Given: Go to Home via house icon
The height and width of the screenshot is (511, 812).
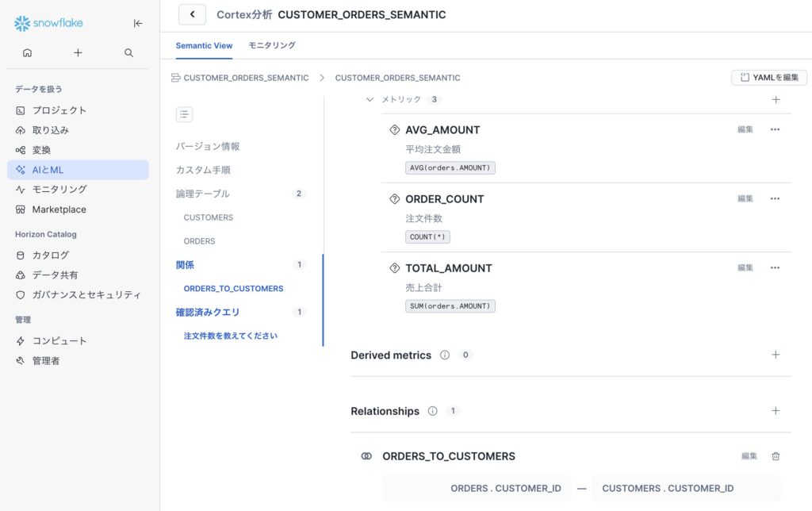Looking at the screenshot, I should click(x=28, y=53).
